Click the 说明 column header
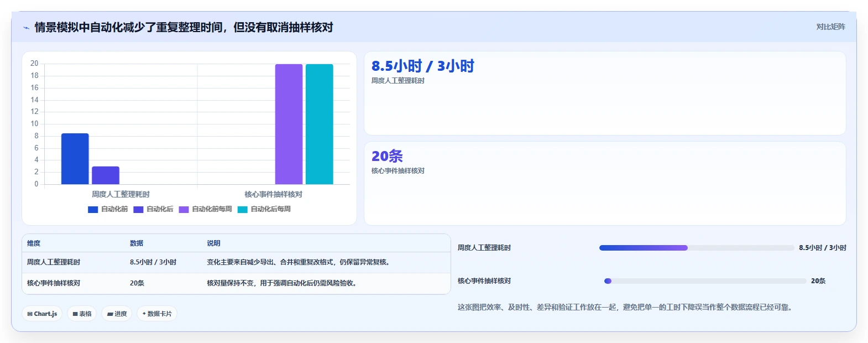The width and height of the screenshot is (868, 343). [x=213, y=243]
